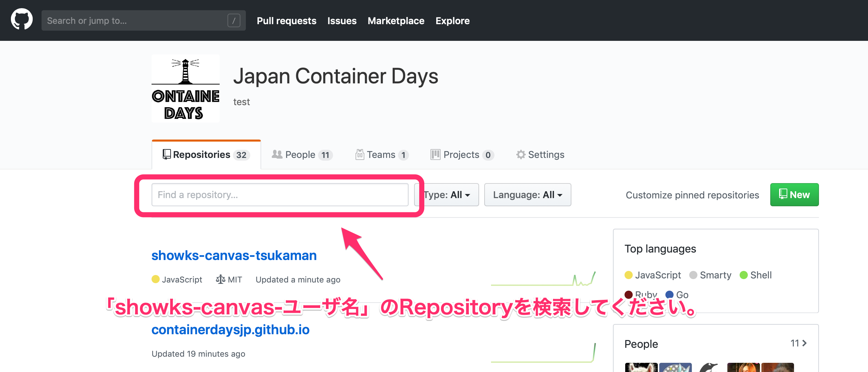Select the Repositories tab
Image resolution: width=868 pixels, height=372 pixels.
point(206,155)
